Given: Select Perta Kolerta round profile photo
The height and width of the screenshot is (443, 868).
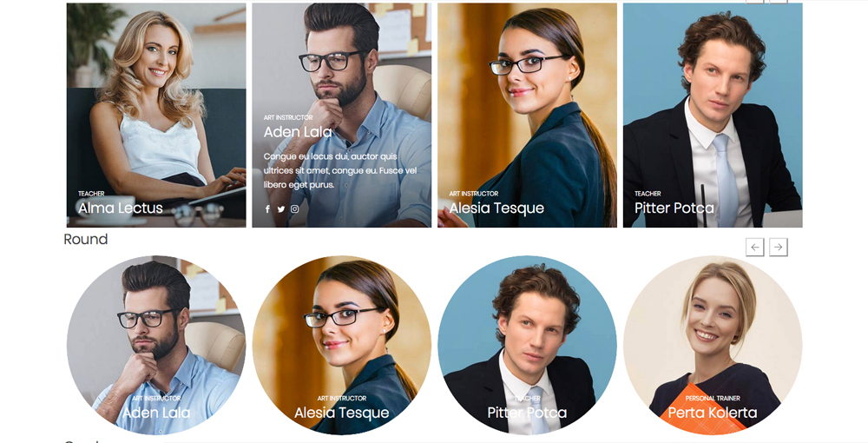Looking at the screenshot, I should (713, 345).
